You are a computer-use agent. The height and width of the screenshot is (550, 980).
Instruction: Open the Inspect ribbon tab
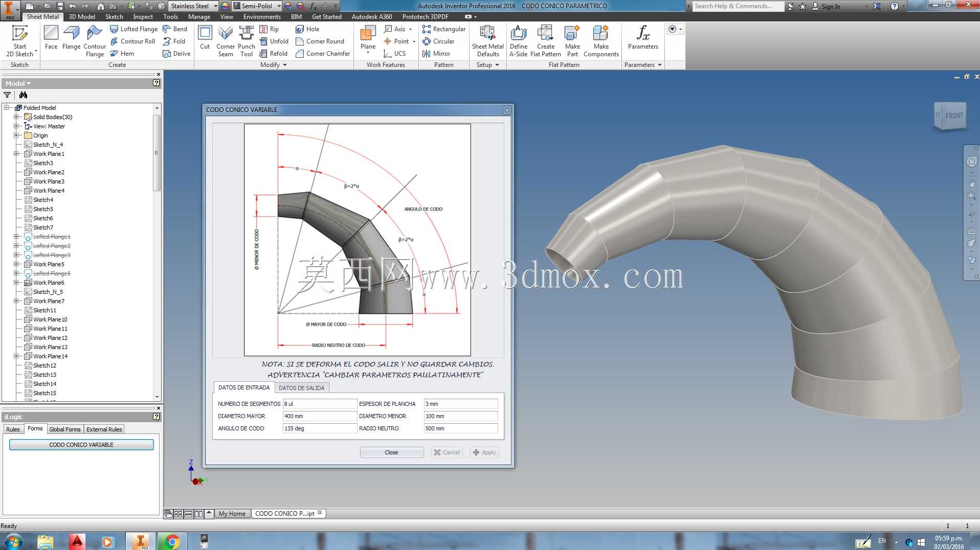pyautogui.click(x=143, y=17)
